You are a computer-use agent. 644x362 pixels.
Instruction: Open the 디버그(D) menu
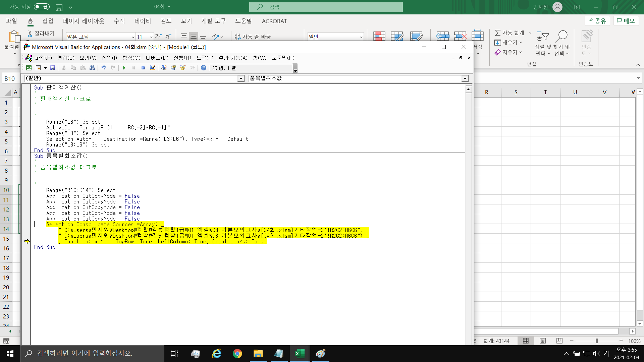tap(157, 58)
